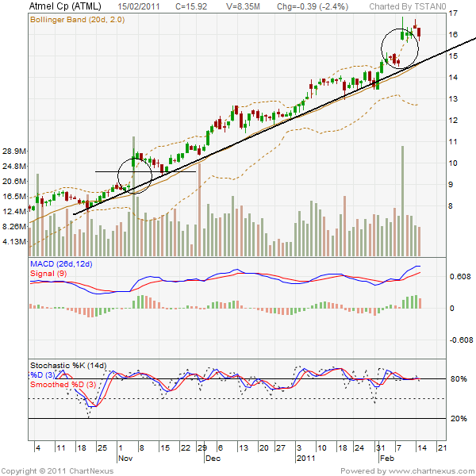Image resolution: width=476 pixels, height=476 pixels.
Task: Click 'Copyright © 2011 ChartNexus' footer text
Action: (57, 470)
